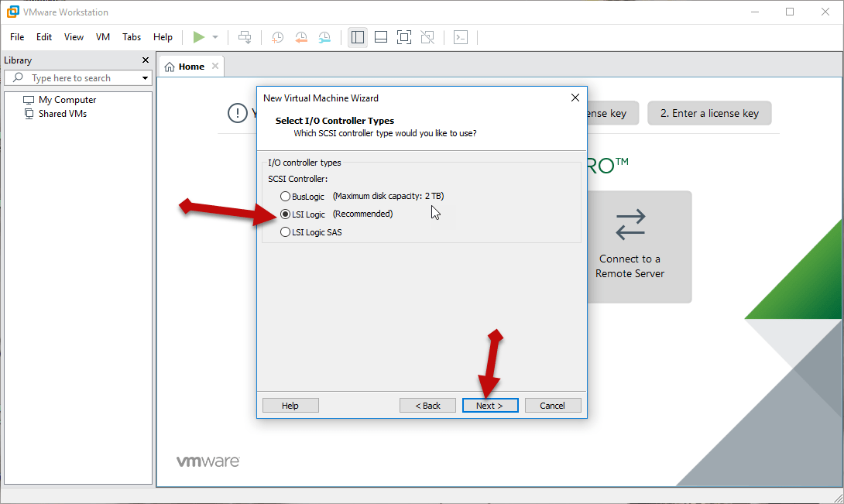Viewport: 844px width, 504px height.
Task: Click the Back button in wizard
Action: tap(427, 406)
